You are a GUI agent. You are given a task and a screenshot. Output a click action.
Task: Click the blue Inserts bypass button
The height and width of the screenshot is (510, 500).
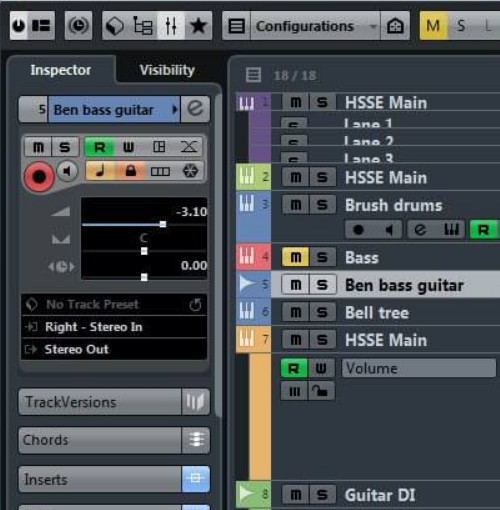pos(196,479)
